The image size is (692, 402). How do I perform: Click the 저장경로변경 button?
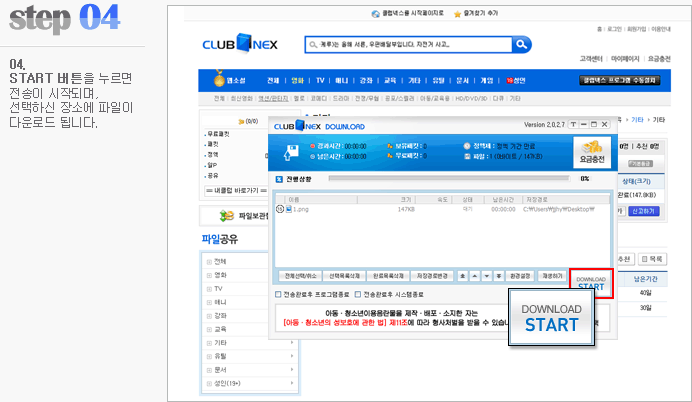(x=432, y=276)
